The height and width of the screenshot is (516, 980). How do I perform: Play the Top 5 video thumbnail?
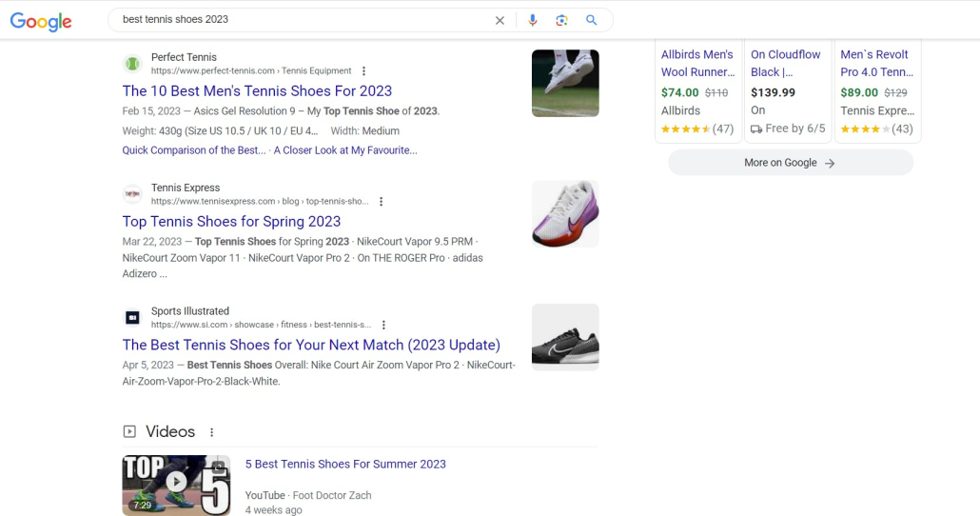pyautogui.click(x=176, y=485)
